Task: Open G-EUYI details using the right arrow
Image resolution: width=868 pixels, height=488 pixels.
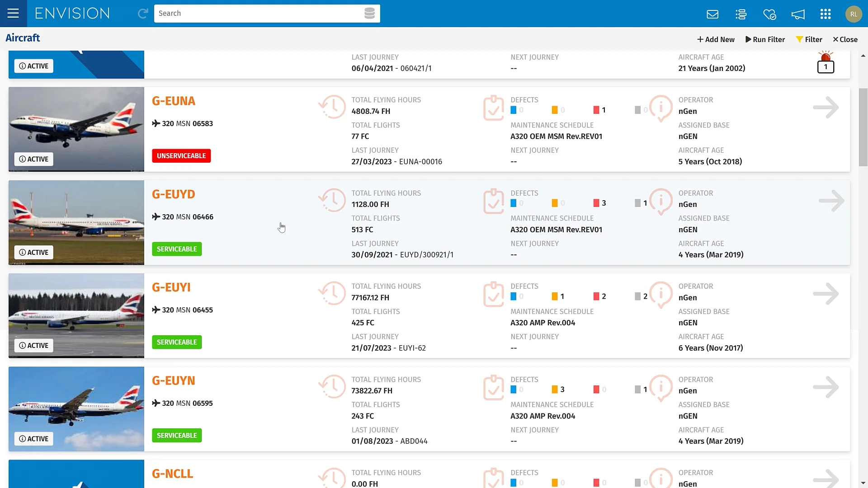Action: [826, 294]
